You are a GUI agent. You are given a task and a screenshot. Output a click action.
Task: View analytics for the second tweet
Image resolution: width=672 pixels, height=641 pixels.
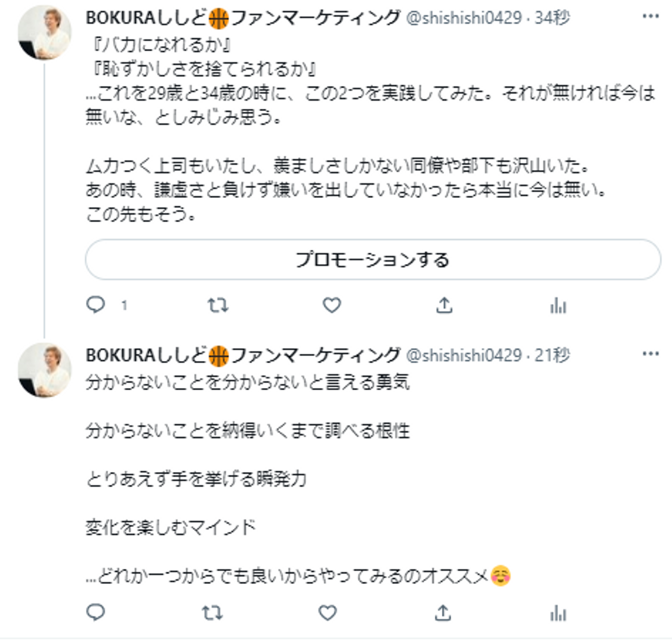coord(558,613)
